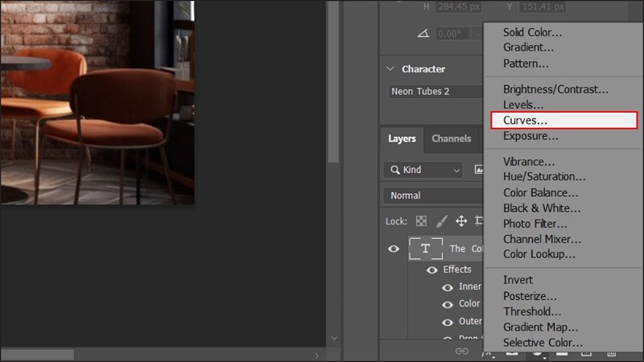Open Brightness/Contrast… adjustment
The height and width of the screenshot is (362, 644).
tap(555, 89)
